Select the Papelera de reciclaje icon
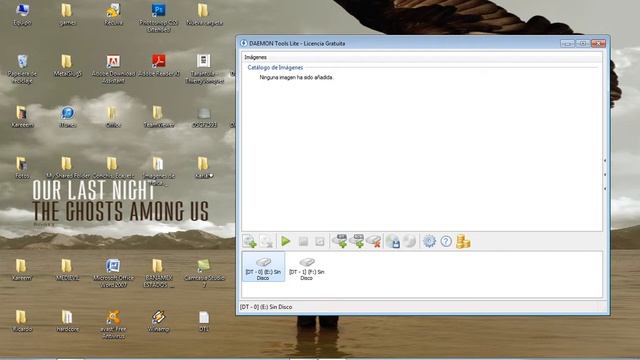The height and width of the screenshot is (360, 640). (22, 69)
